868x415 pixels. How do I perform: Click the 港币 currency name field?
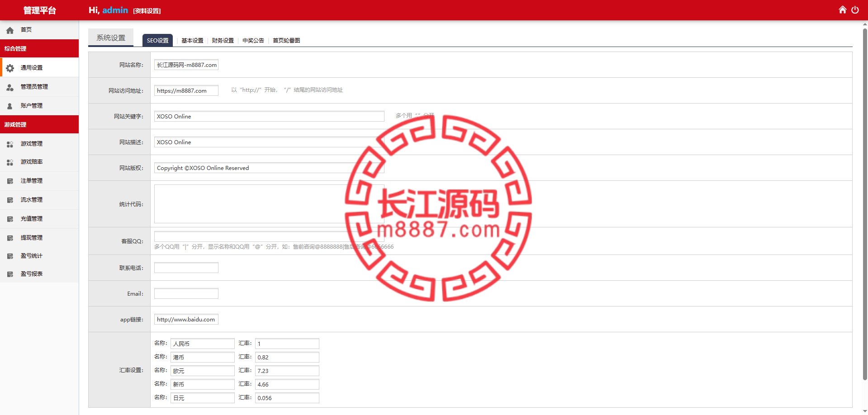[203, 357]
